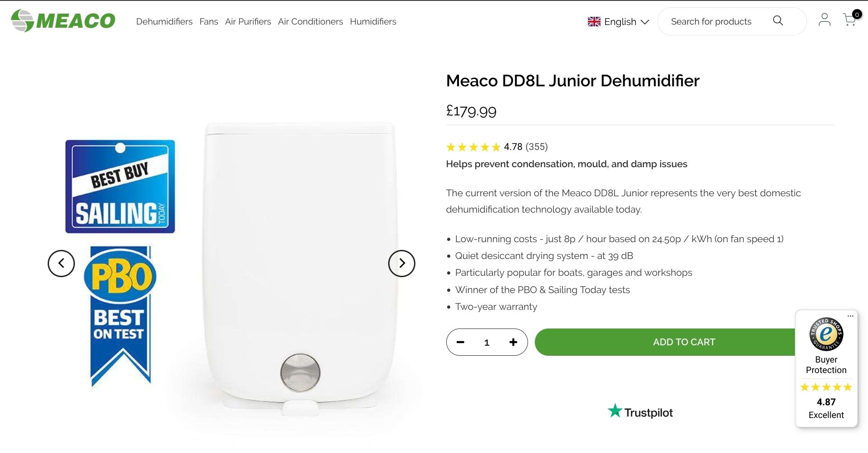The image size is (868, 453).
Task: Advance to the next product image
Action: click(x=402, y=263)
